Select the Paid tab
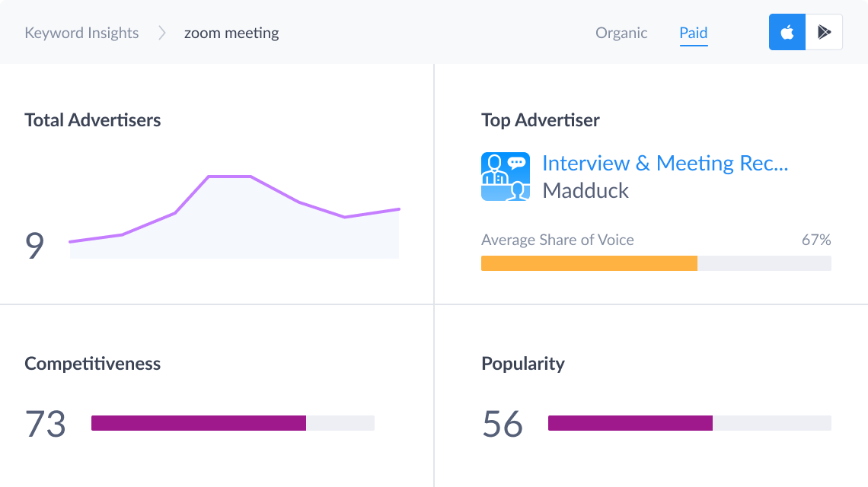Image resolution: width=868 pixels, height=487 pixels. tap(694, 33)
